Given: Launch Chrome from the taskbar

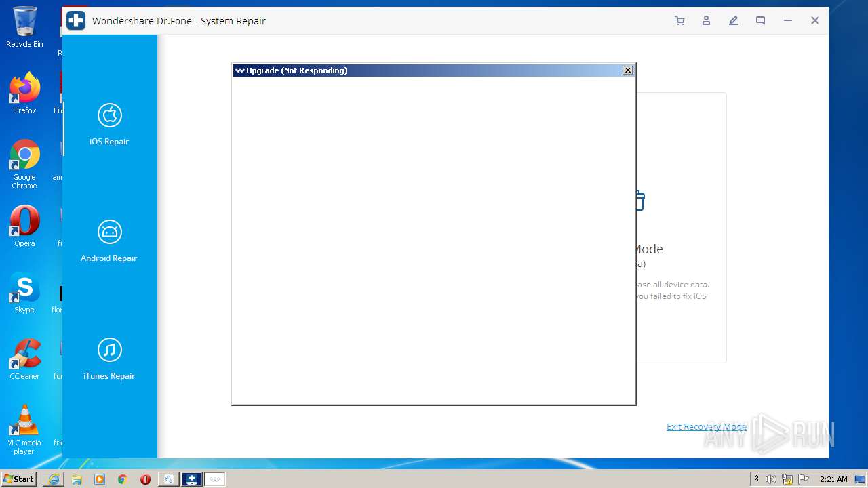Looking at the screenshot, I should coord(123,479).
